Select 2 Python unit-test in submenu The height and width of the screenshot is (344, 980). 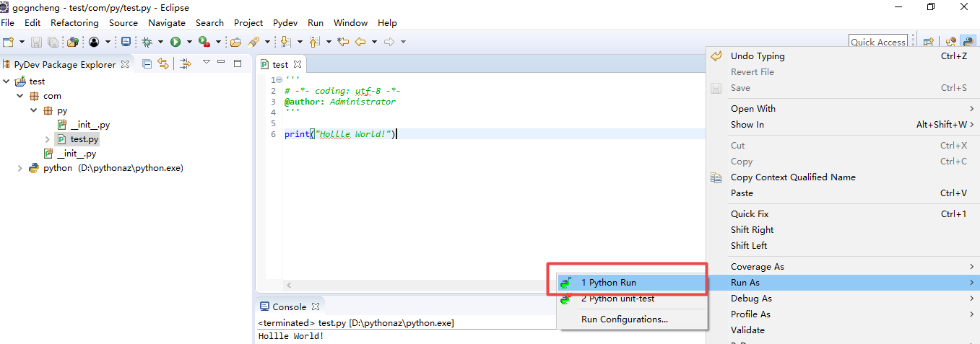pos(632,299)
